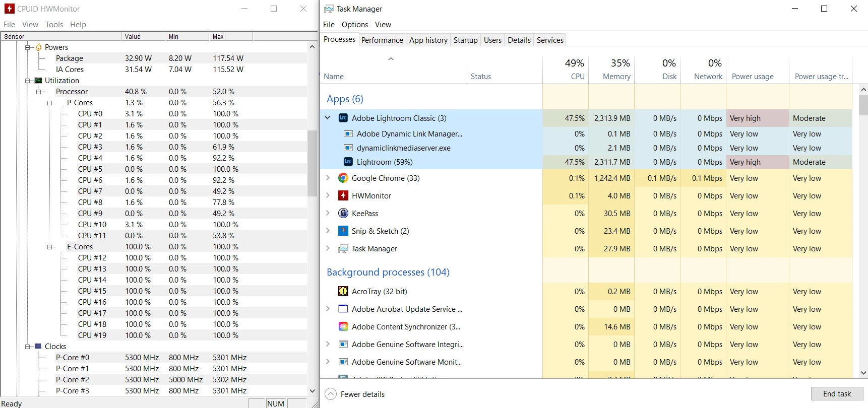
Task: Open the View menu in Task Manager
Action: [383, 24]
